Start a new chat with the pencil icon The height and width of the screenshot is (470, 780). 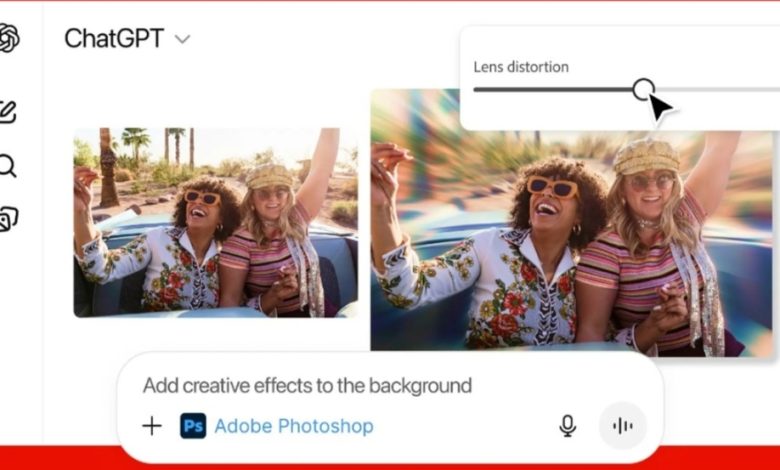pos(8,111)
